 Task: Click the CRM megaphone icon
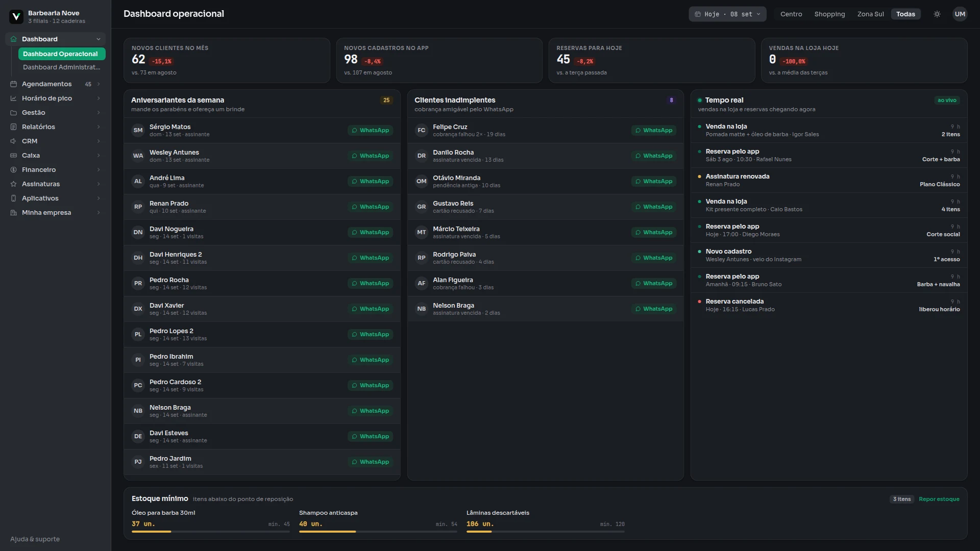click(x=13, y=141)
